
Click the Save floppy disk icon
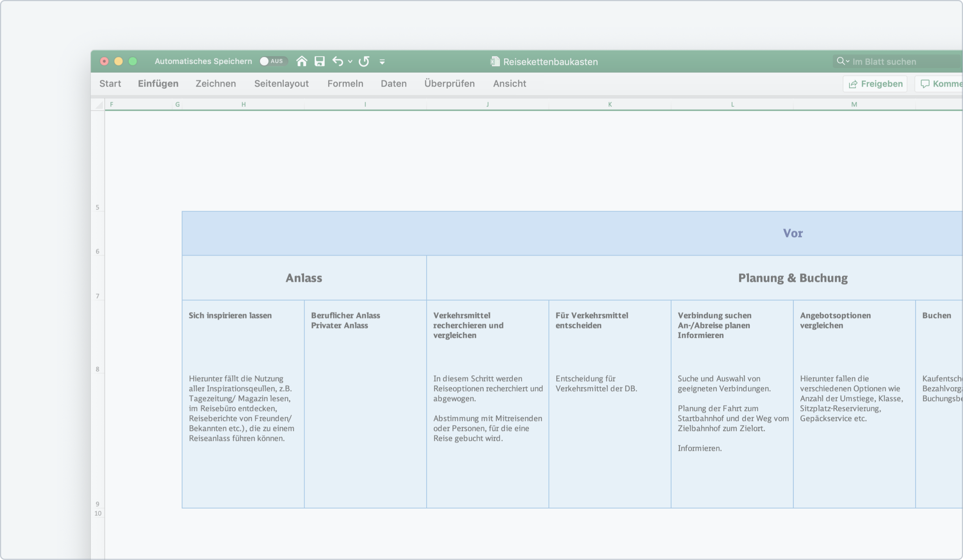(x=320, y=61)
